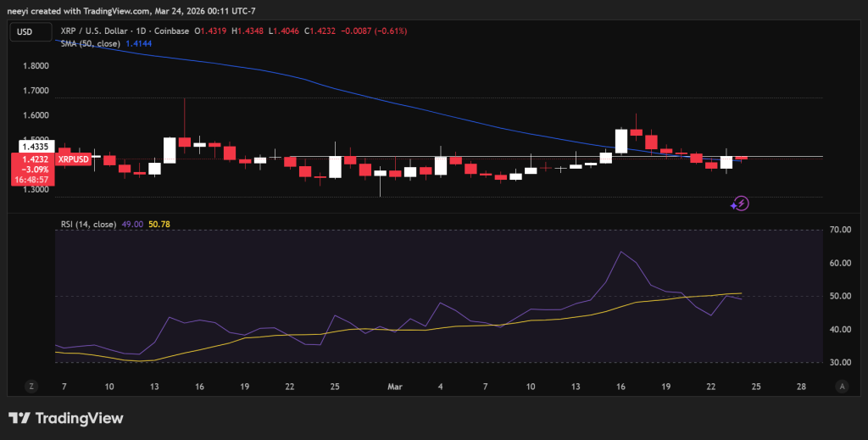This screenshot has height=440, width=868.
Task: Click the TradingView logo icon
Action: coord(20,418)
